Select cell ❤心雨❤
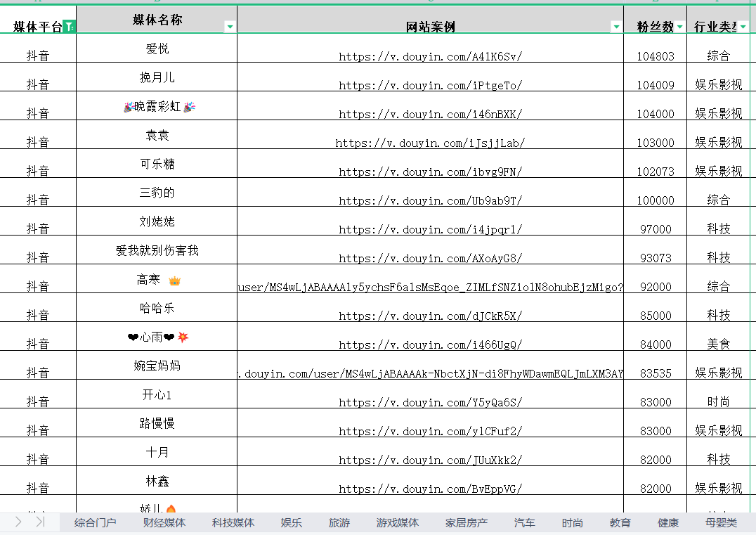 point(157,337)
